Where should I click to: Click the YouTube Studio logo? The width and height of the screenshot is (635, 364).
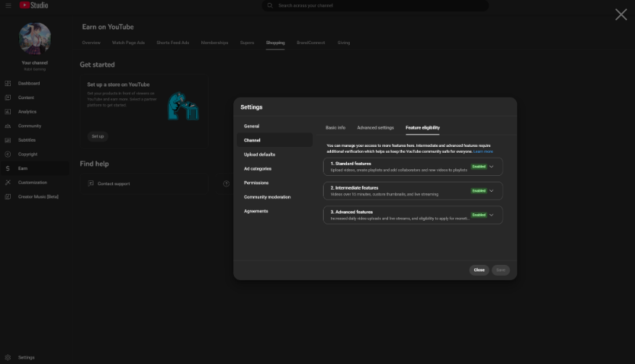[33, 5]
